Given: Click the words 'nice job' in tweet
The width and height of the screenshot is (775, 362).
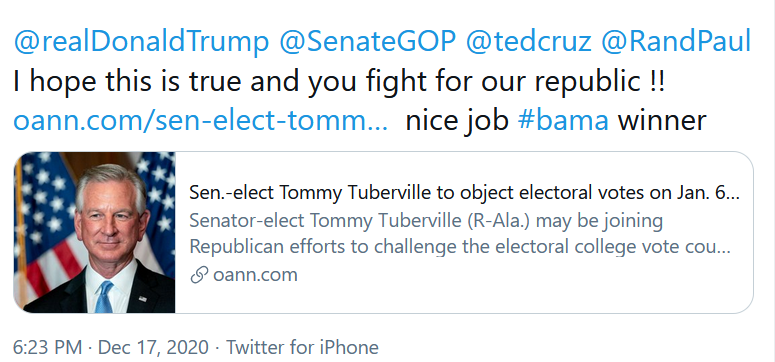Looking at the screenshot, I should tap(457, 121).
